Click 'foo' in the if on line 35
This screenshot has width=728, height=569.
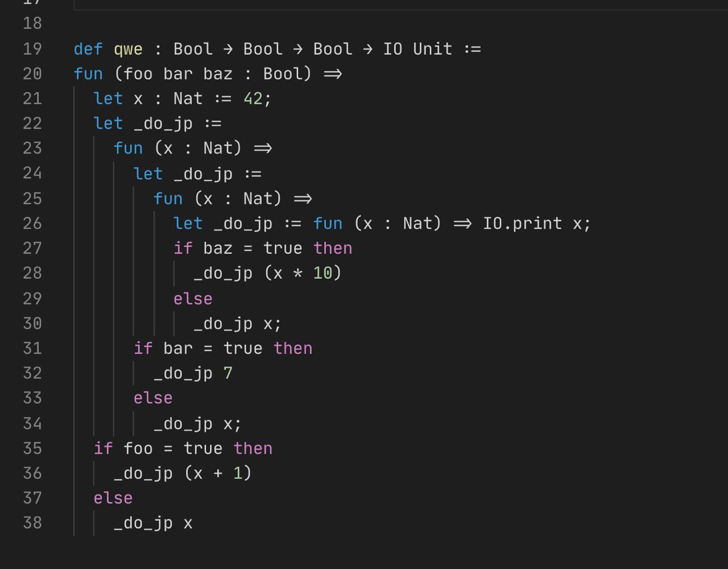pyautogui.click(x=138, y=448)
